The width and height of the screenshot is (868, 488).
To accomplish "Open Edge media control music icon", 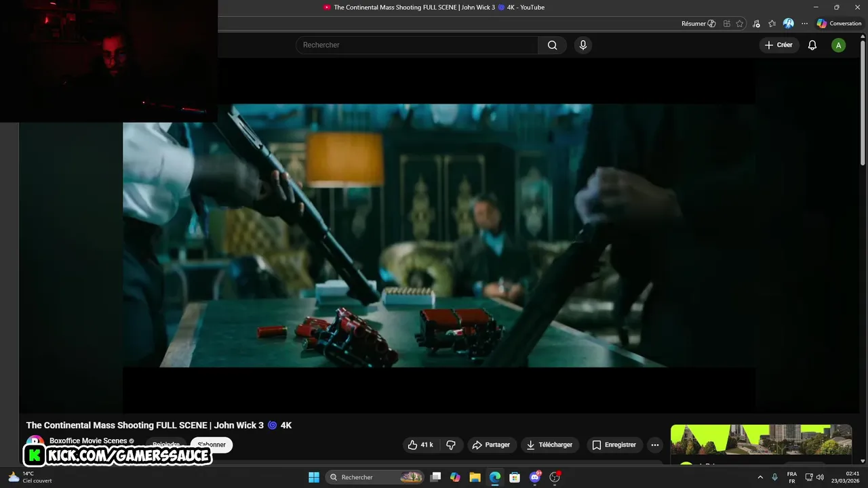I will (756, 24).
